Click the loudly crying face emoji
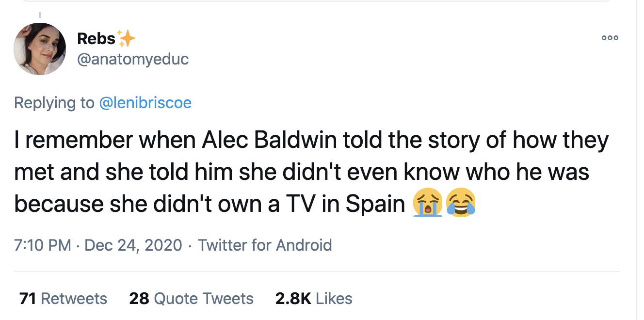This screenshot has width=644, height=320. (x=427, y=203)
